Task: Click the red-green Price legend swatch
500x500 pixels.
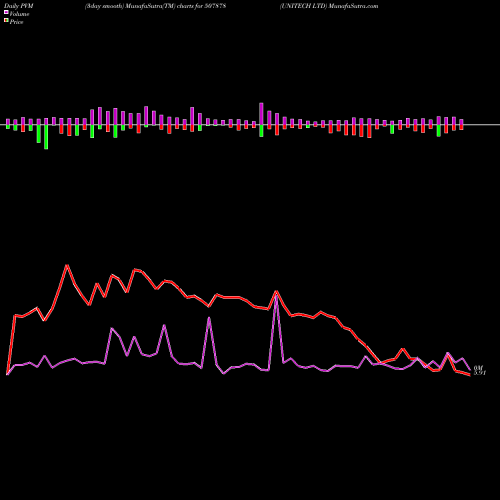Action: coord(6,21)
